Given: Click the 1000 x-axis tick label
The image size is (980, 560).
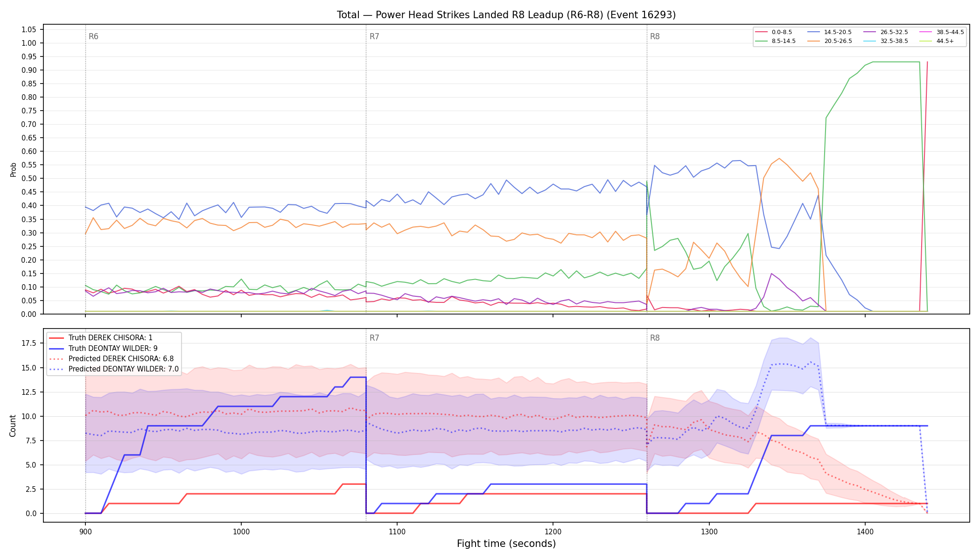Looking at the screenshot, I should click(241, 531).
